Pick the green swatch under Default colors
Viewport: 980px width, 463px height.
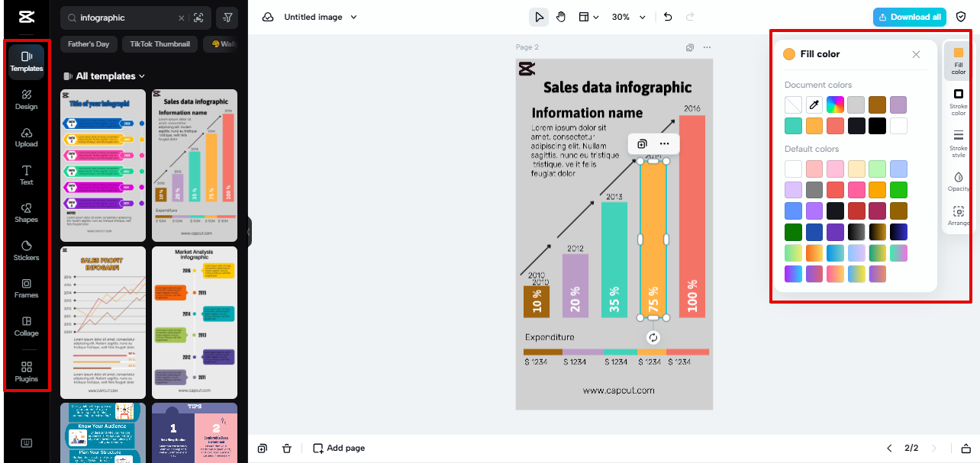pos(900,189)
